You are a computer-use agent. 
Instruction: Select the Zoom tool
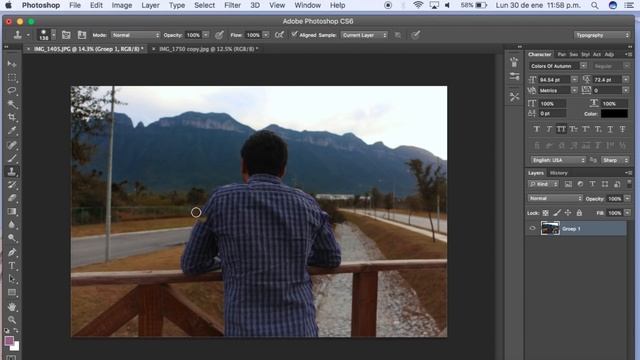pyautogui.click(x=12, y=320)
